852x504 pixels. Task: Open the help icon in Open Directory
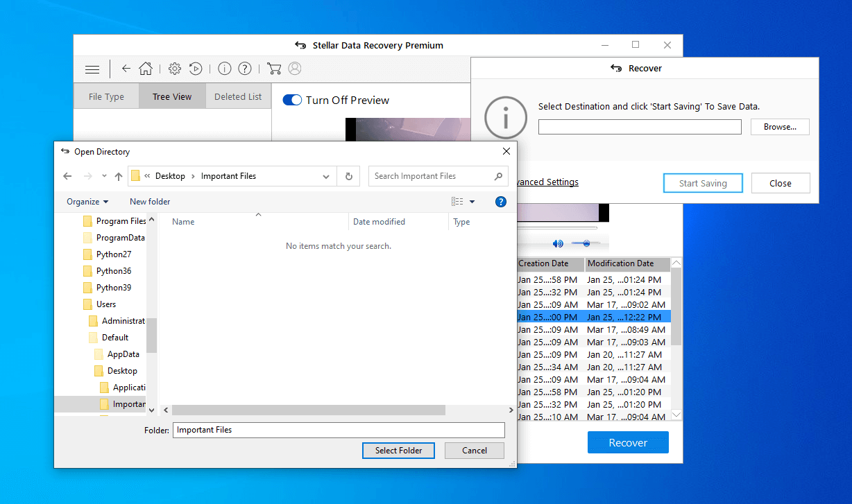pyautogui.click(x=501, y=202)
